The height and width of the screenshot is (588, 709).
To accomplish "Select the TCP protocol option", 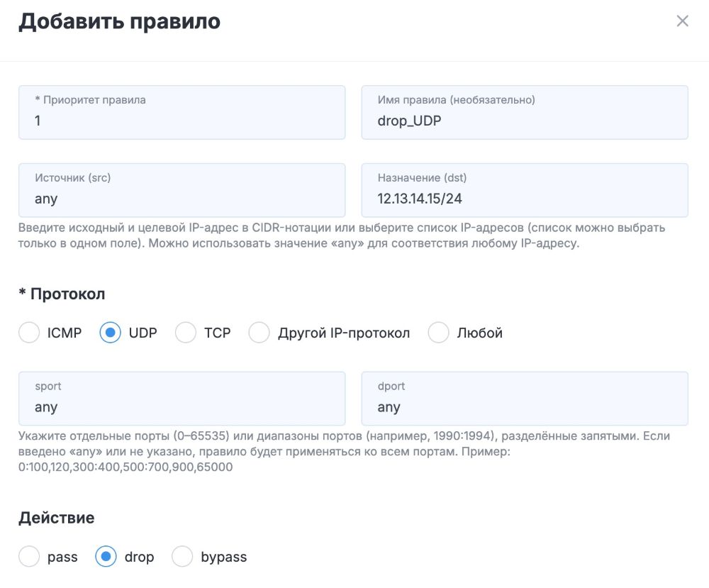I will [186, 332].
